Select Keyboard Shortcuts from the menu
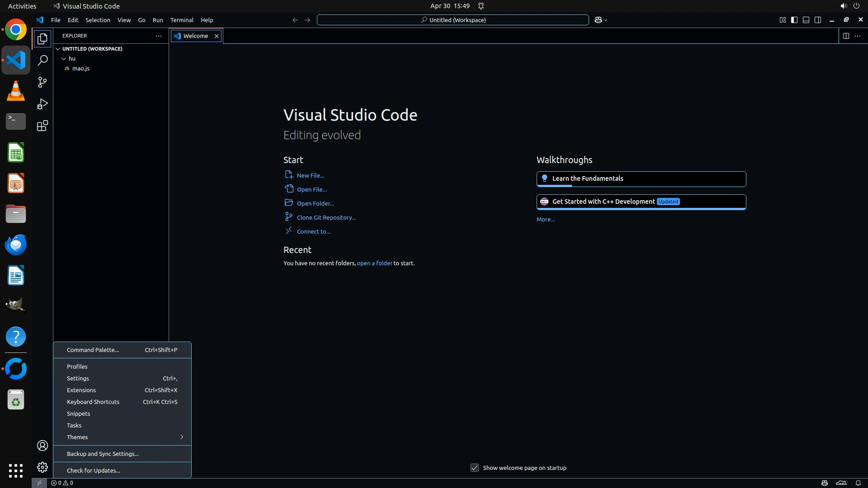This screenshot has height=488, width=868. click(x=93, y=402)
